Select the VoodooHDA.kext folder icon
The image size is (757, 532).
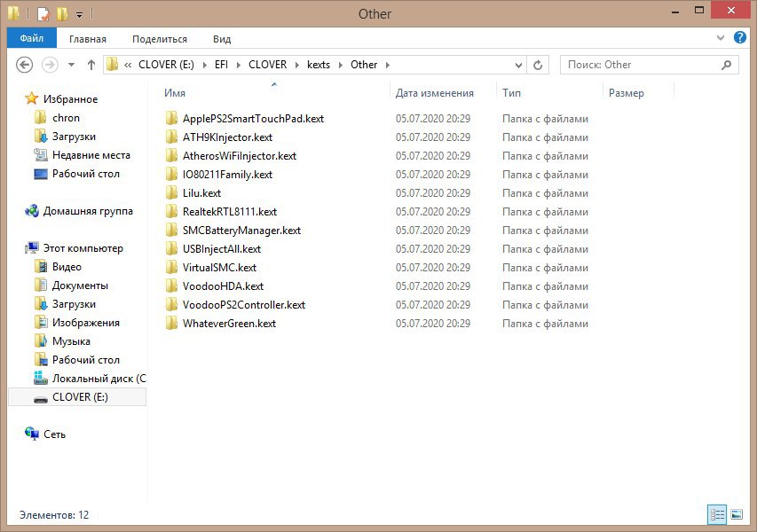click(x=171, y=286)
